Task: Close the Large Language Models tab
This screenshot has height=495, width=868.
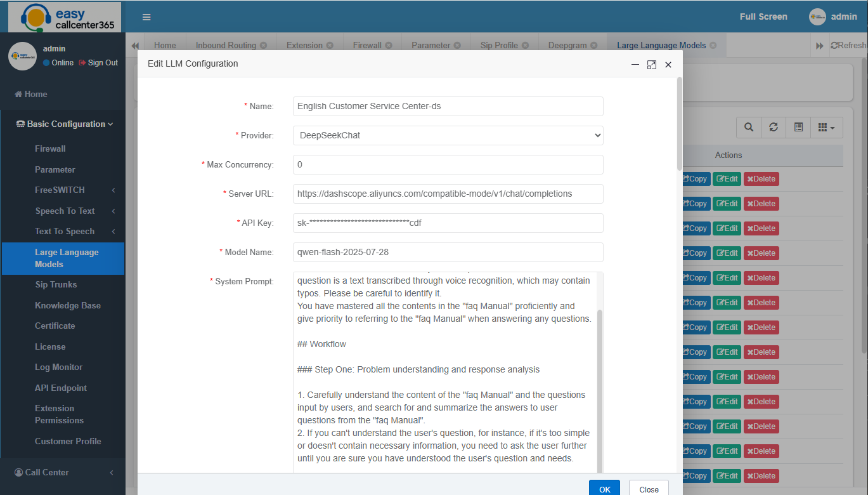Action: (713, 46)
